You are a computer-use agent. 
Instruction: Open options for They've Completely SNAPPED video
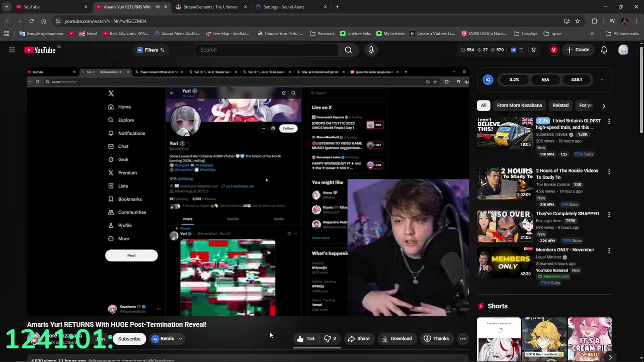pos(609,214)
